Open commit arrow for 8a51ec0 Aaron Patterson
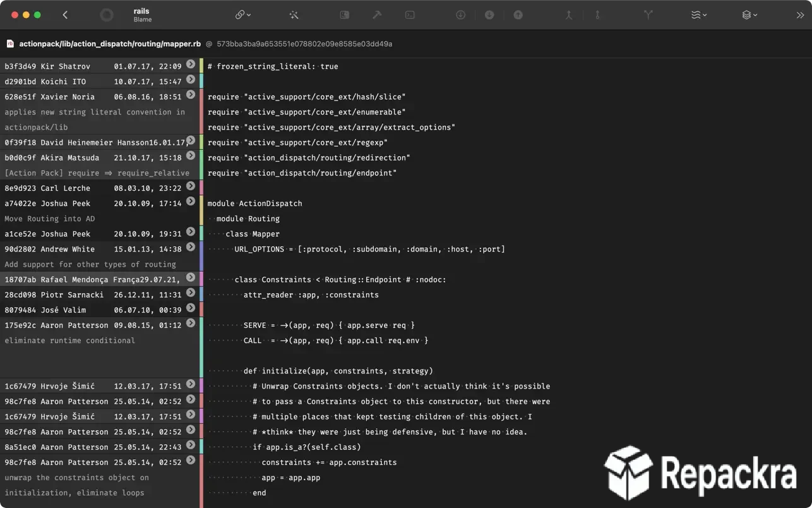Viewport: 812px width, 508px height. 191,445
